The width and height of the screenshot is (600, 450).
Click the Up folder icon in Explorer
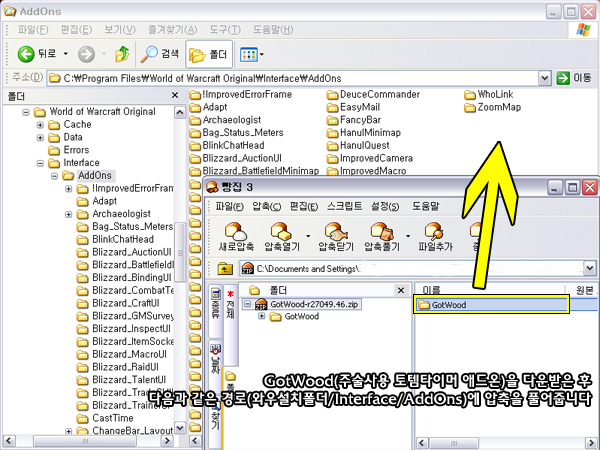click(x=121, y=53)
